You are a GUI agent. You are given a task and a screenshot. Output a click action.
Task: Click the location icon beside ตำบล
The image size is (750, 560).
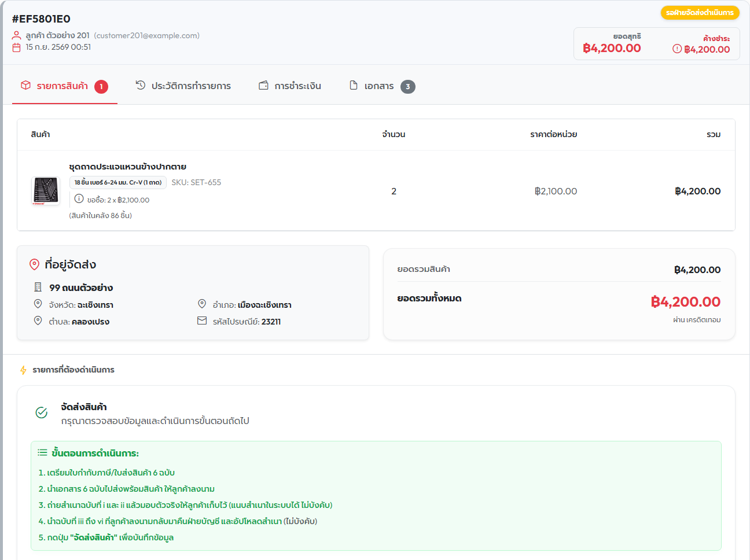tap(38, 321)
